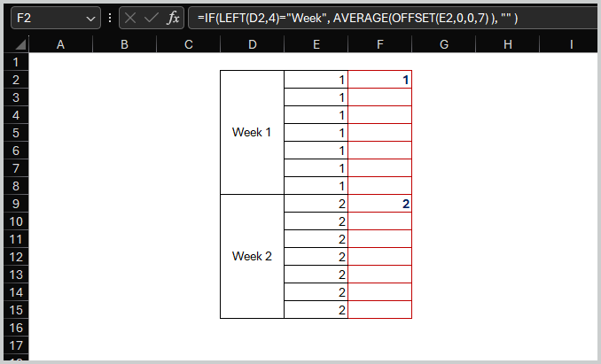Select row 4 header
The image size is (601, 364).
16,115
